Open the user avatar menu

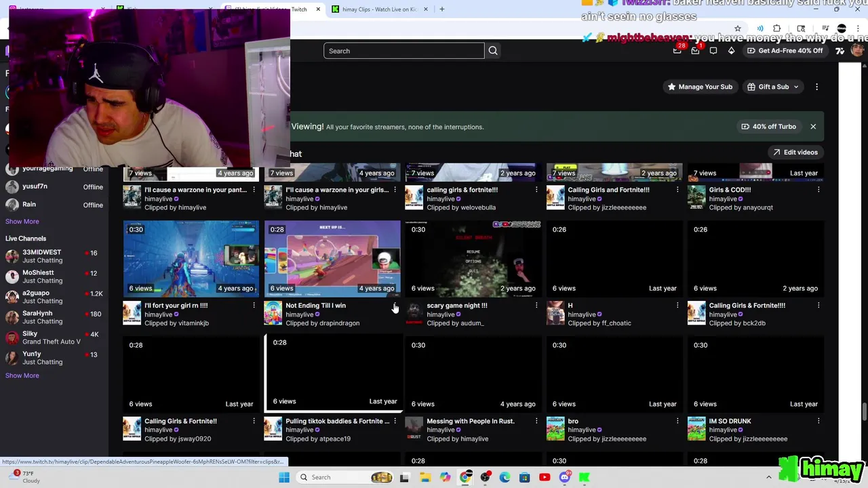point(858,51)
